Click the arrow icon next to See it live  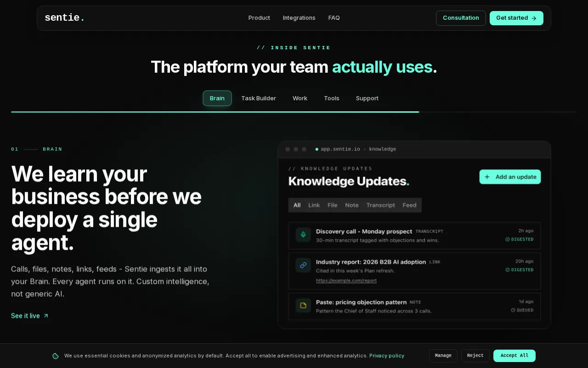coord(46,316)
